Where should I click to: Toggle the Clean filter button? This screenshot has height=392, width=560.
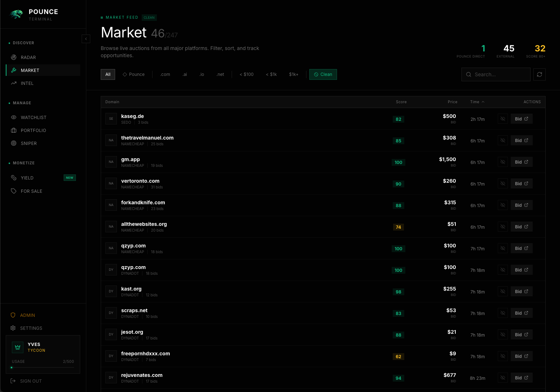(323, 74)
